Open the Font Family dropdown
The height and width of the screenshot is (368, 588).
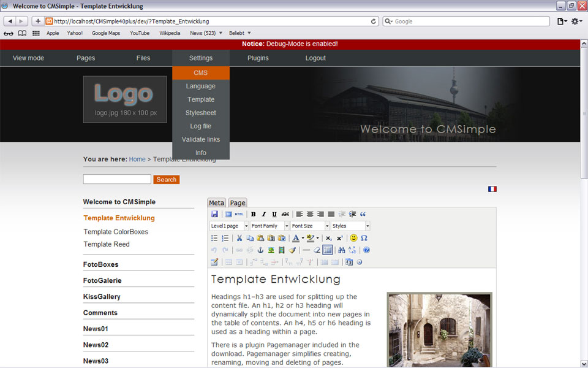(269, 226)
